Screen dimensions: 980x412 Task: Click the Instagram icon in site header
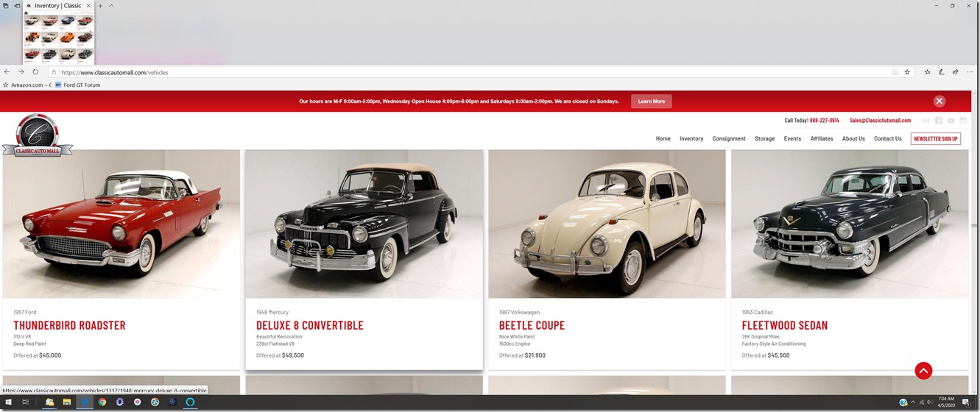tap(962, 121)
